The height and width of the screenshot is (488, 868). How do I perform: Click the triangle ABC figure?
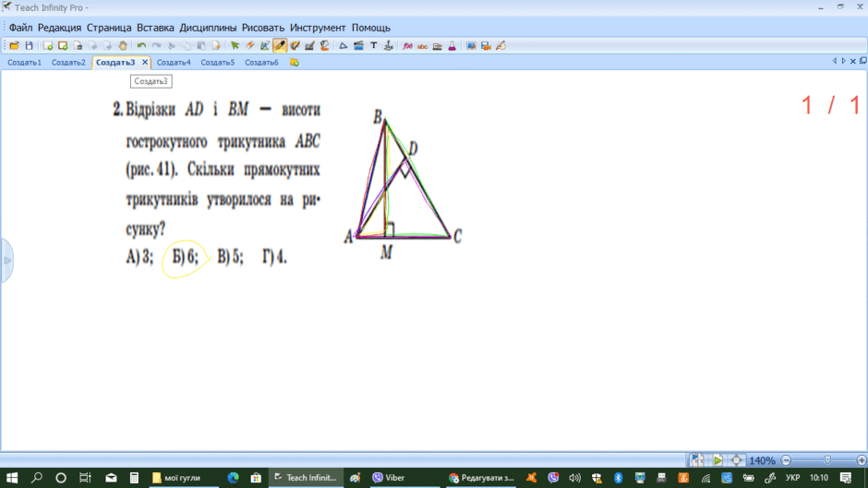(402, 183)
